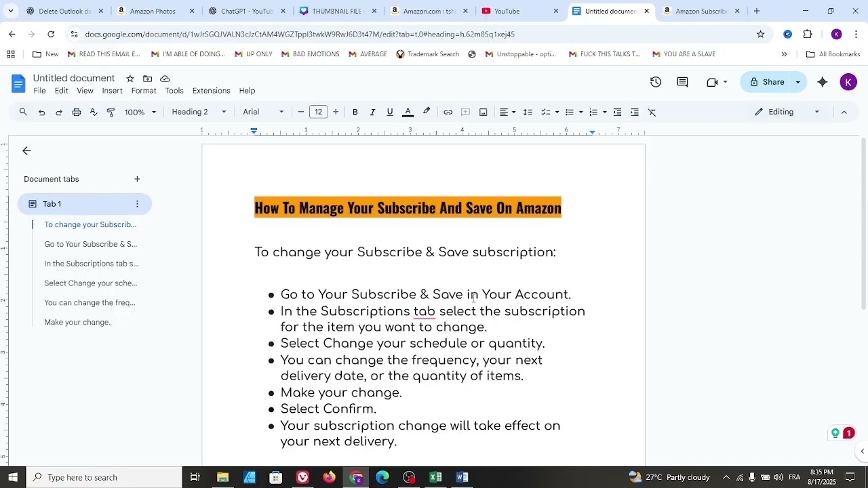Open the text color picker
Screen dimensions: 868x488
(x=408, y=112)
